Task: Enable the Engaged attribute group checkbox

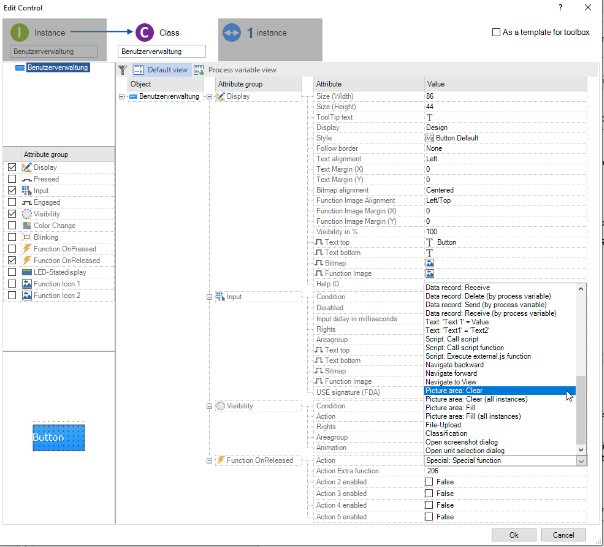Action: [x=12, y=202]
